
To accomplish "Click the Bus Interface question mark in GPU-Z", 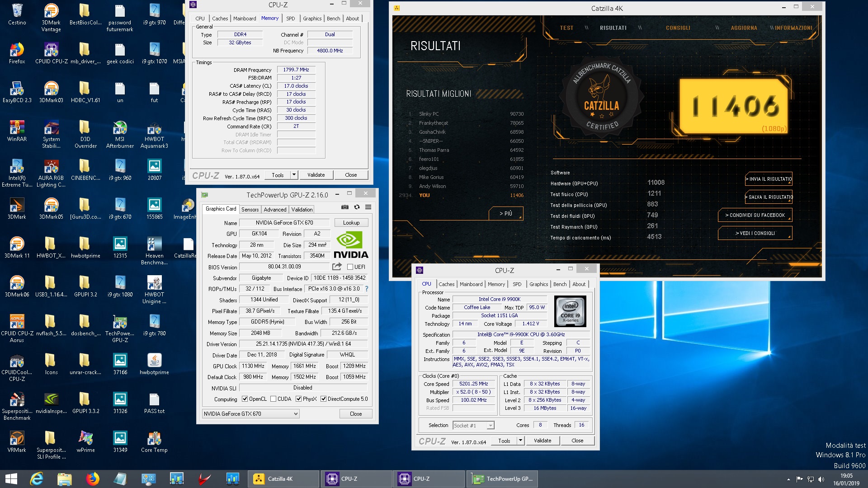I will pyautogui.click(x=367, y=289).
